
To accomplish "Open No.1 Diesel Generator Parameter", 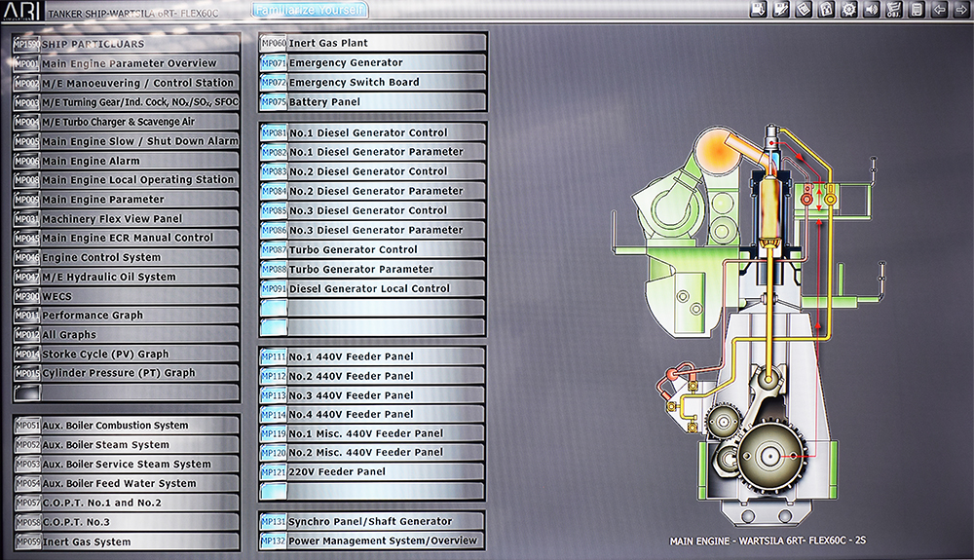I will [373, 152].
